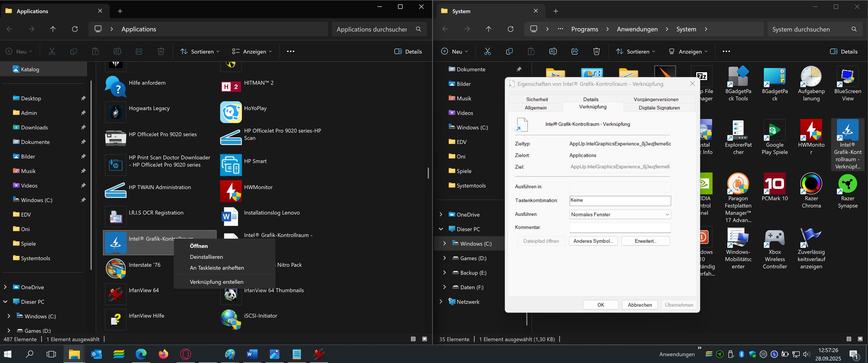
Task: Collapse Dieser PC in Applications navigation pane
Action: tap(5, 302)
